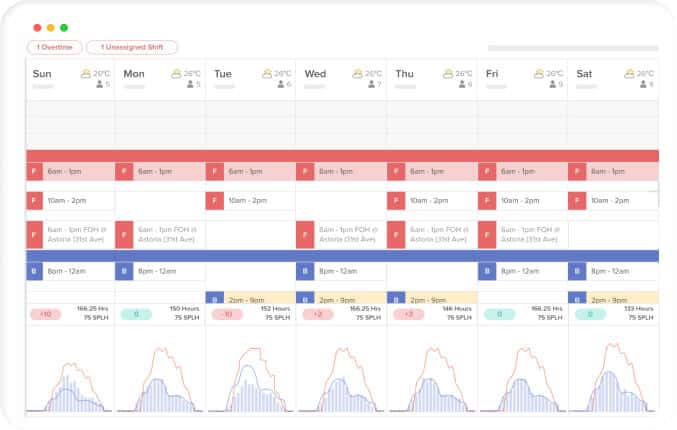Click the Sunday weather icon
This screenshot has width=677, height=430.
86,74
